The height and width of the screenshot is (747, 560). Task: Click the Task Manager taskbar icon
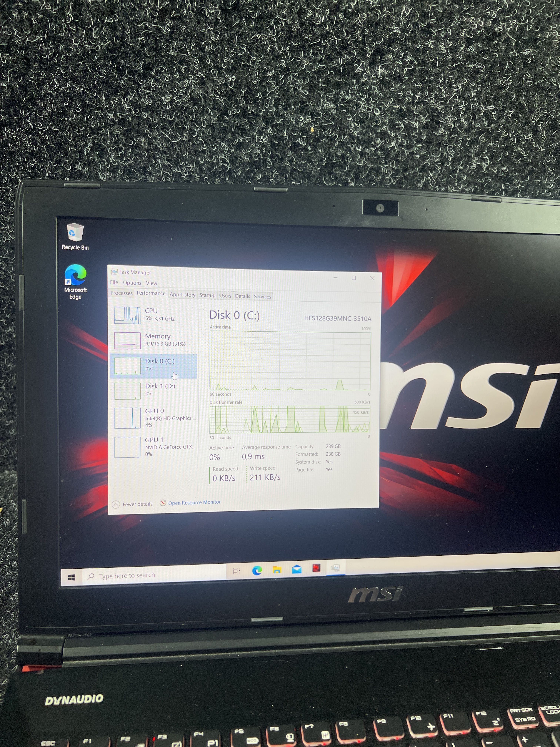[336, 568]
